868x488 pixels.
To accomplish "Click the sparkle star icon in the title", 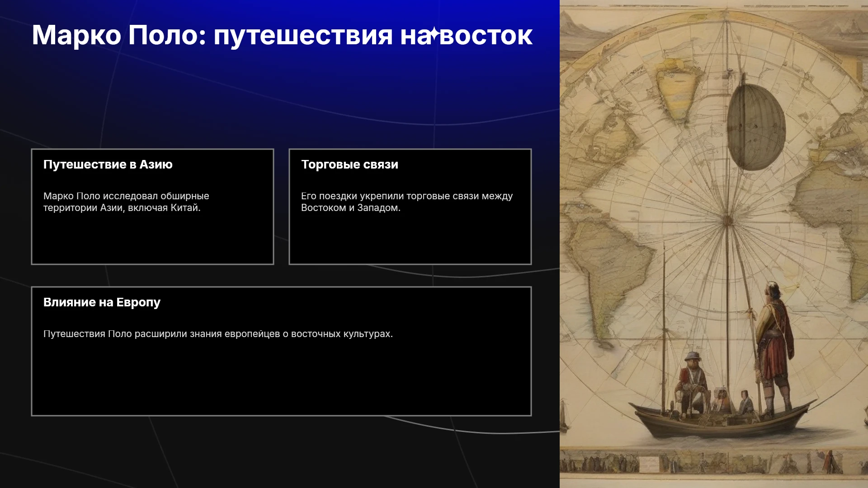I will (x=434, y=34).
